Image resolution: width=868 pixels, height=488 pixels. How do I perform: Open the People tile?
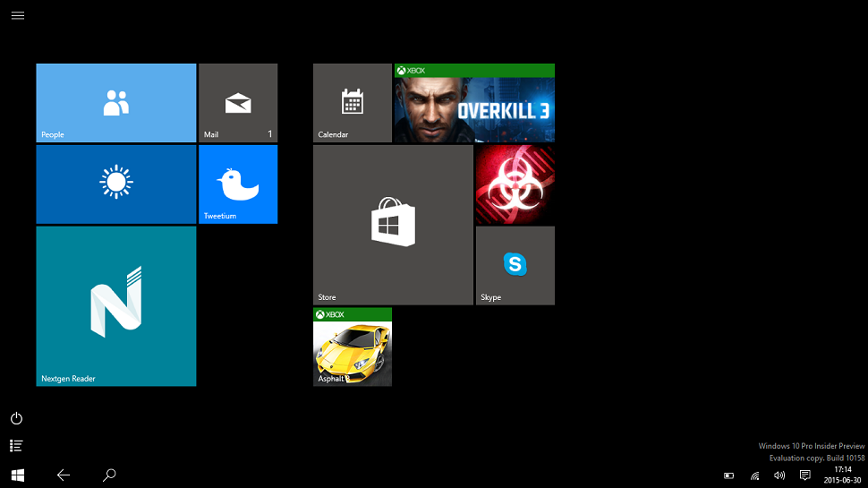tap(115, 103)
